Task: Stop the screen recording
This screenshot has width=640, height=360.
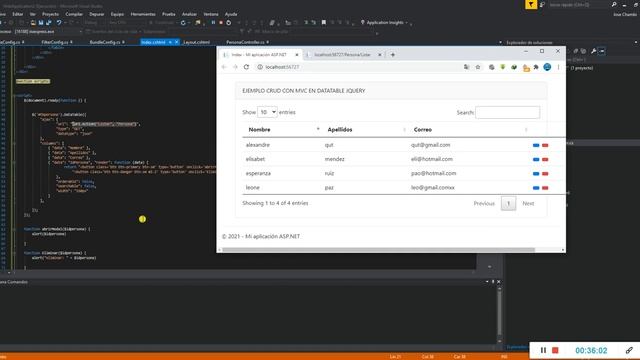Action: [555, 350]
